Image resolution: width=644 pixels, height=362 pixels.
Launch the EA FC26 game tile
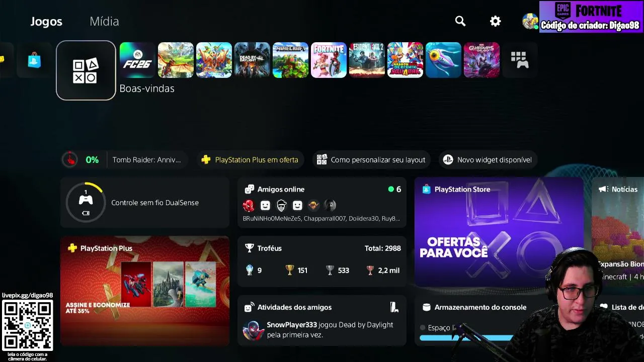tap(137, 60)
